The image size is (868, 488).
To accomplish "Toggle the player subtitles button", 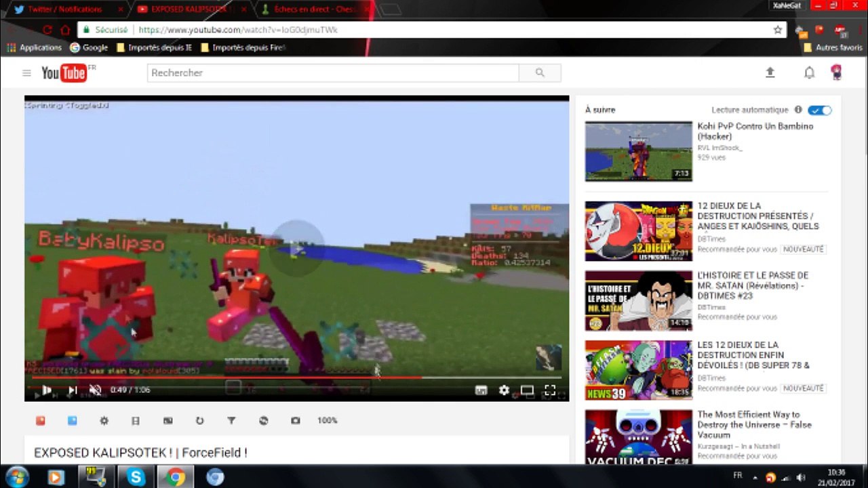I will click(481, 390).
